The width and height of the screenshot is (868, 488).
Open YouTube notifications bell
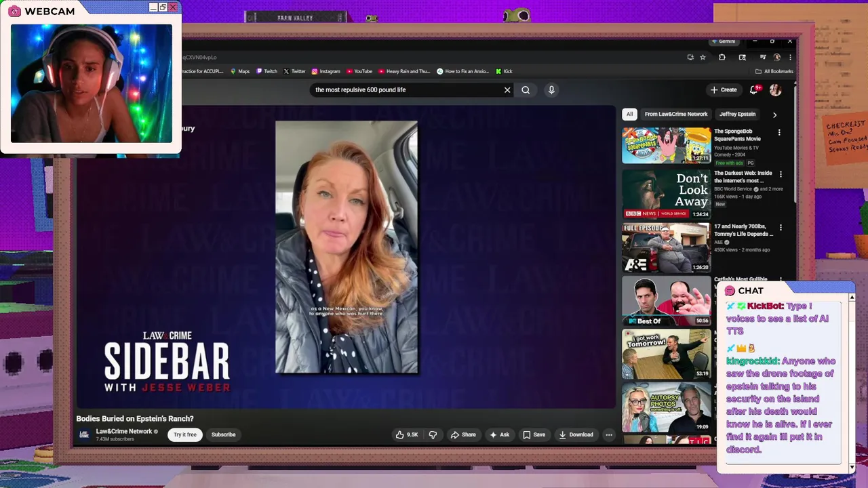coord(753,89)
